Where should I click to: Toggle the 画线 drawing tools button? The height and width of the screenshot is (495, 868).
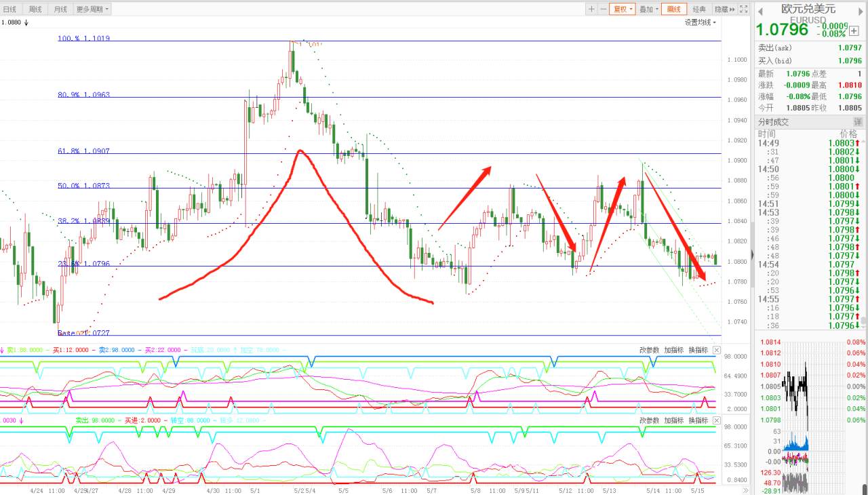674,9
